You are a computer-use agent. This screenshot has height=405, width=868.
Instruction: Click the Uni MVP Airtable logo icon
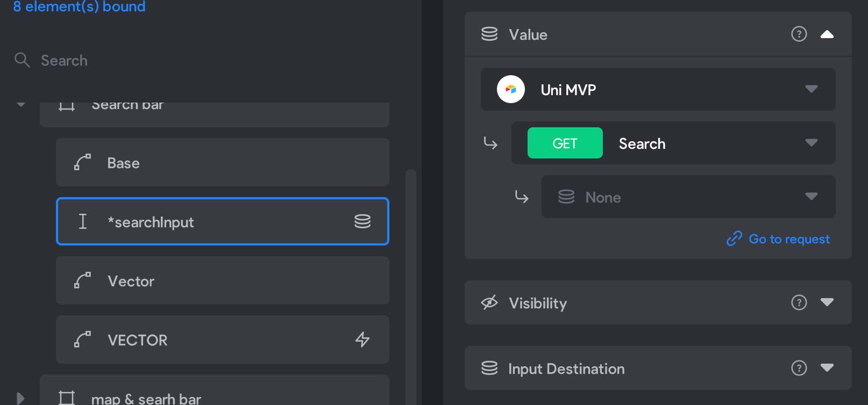(x=511, y=89)
